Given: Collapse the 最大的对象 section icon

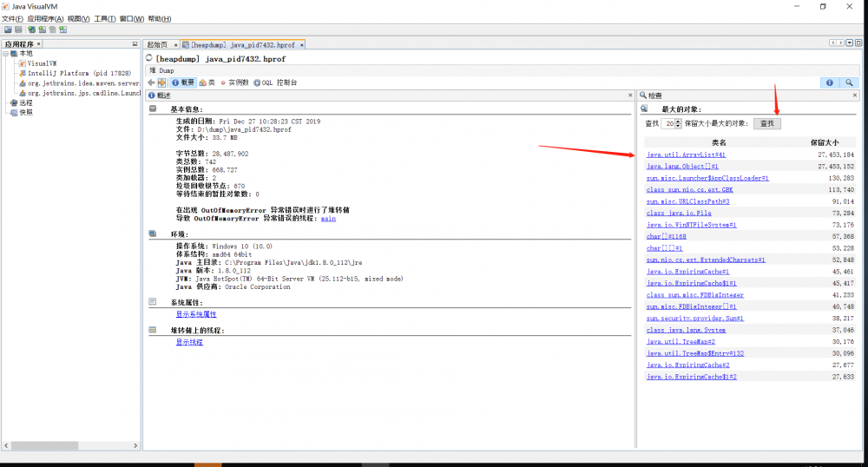Looking at the screenshot, I should 644,109.
